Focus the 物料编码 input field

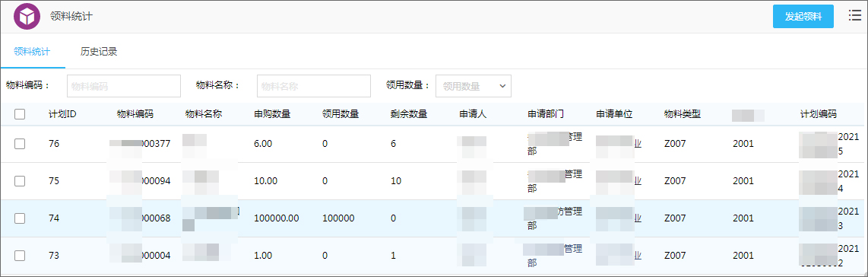[124, 86]
